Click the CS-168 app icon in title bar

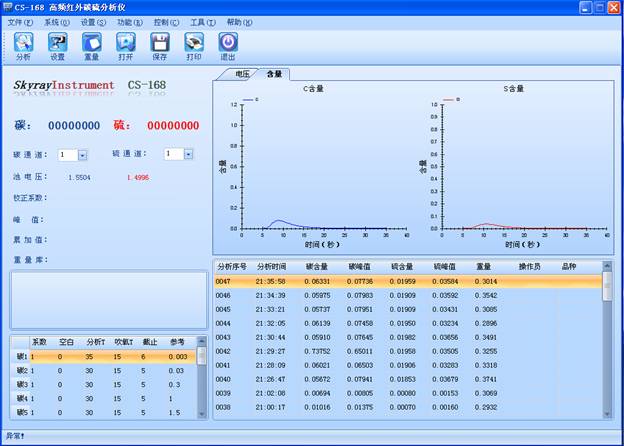coord(11,7)
